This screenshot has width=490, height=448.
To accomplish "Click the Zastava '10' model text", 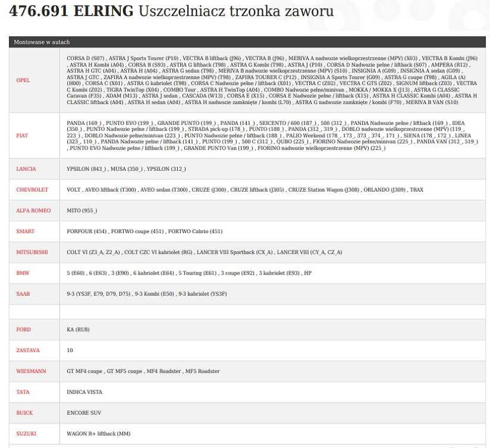I will 70,350.
